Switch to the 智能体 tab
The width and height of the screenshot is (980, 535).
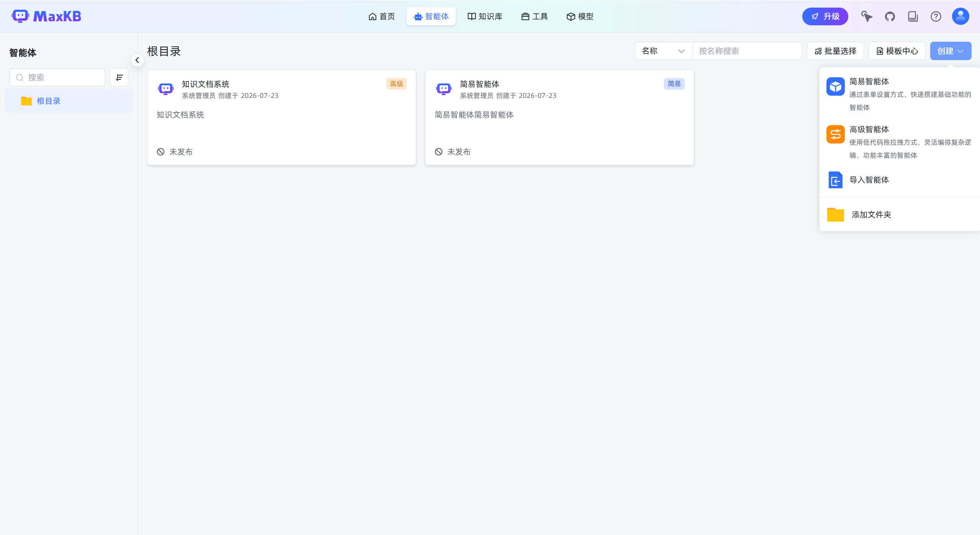(431, 16)
